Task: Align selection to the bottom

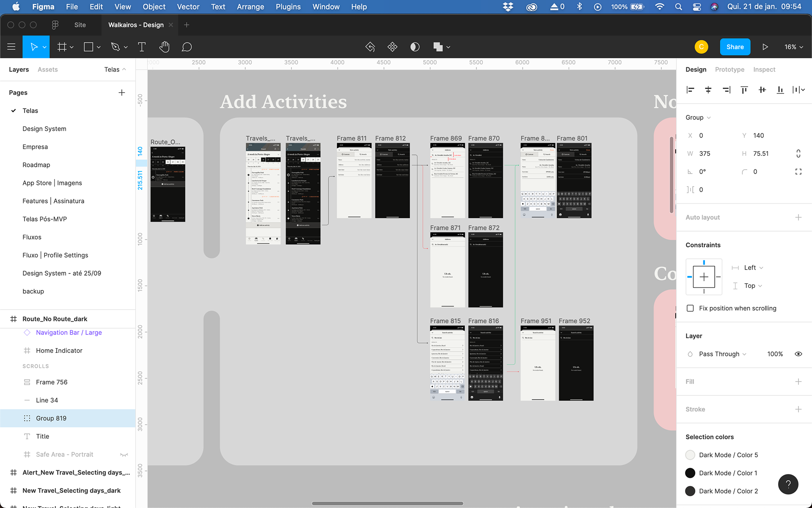Action: (780, 90)
